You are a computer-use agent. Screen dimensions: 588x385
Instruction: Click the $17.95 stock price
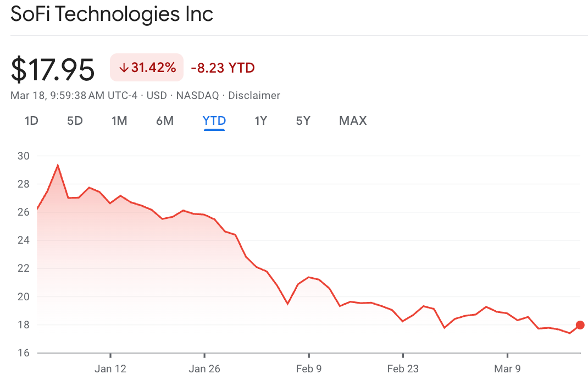pos(53,69)
